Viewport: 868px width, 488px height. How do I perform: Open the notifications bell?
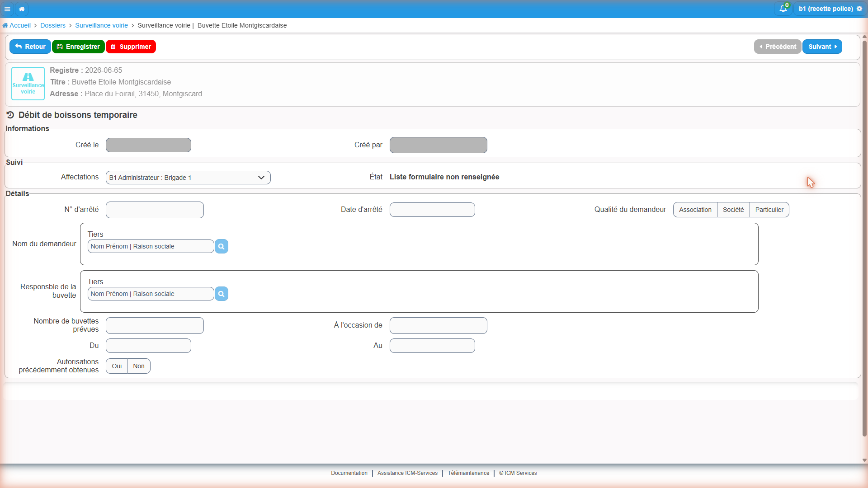click(783, 9)
